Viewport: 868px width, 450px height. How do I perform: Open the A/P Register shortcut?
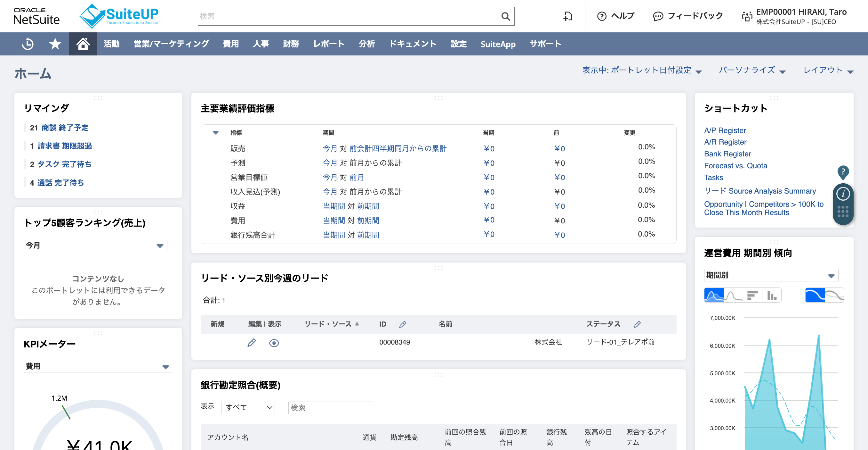point(725,130)
